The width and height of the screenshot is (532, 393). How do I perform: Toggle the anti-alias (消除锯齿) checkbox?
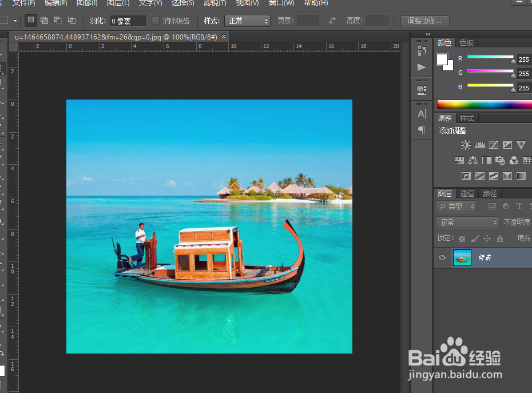[x=156, y=21]
